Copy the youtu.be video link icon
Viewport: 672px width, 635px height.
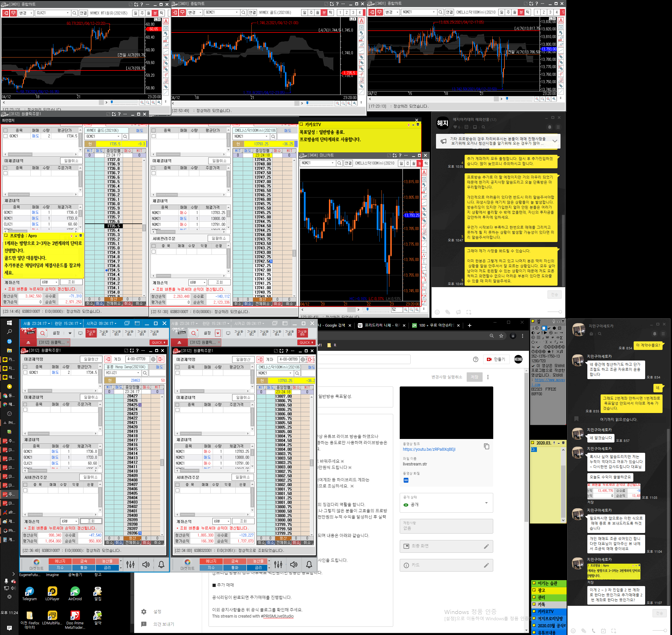[x=487, y=446]
